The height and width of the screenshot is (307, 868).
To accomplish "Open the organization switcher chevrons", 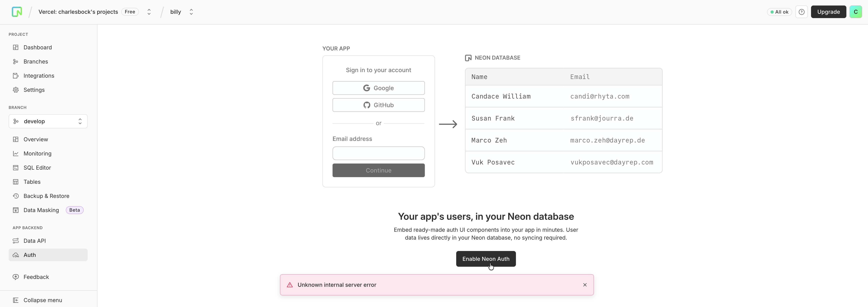I will click(149, 12).
